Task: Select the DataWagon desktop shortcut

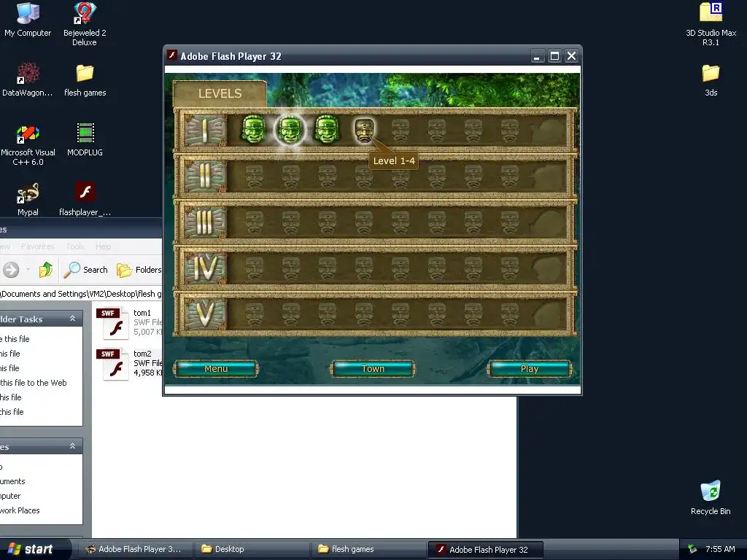Action: tap(28, 79)
